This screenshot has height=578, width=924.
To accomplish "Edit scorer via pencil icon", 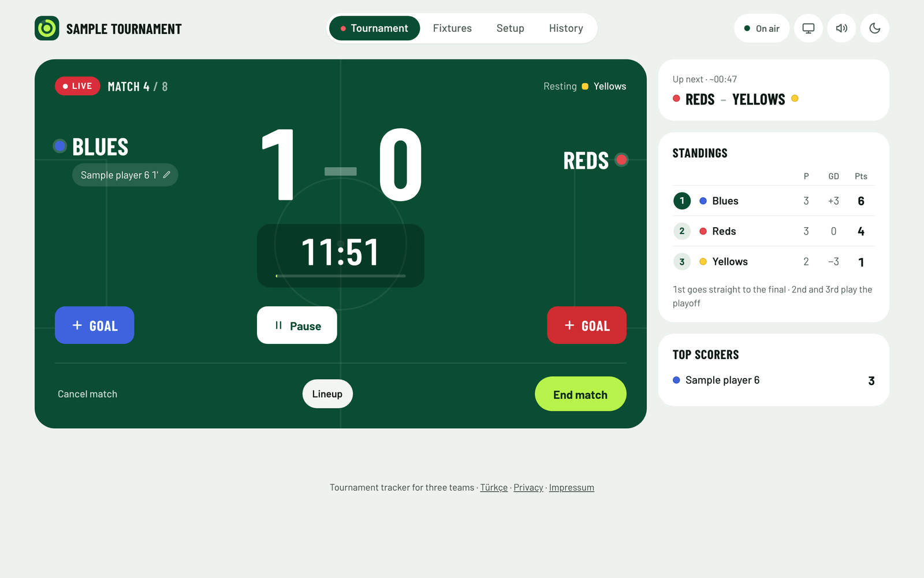I will [x=167, y=175].
